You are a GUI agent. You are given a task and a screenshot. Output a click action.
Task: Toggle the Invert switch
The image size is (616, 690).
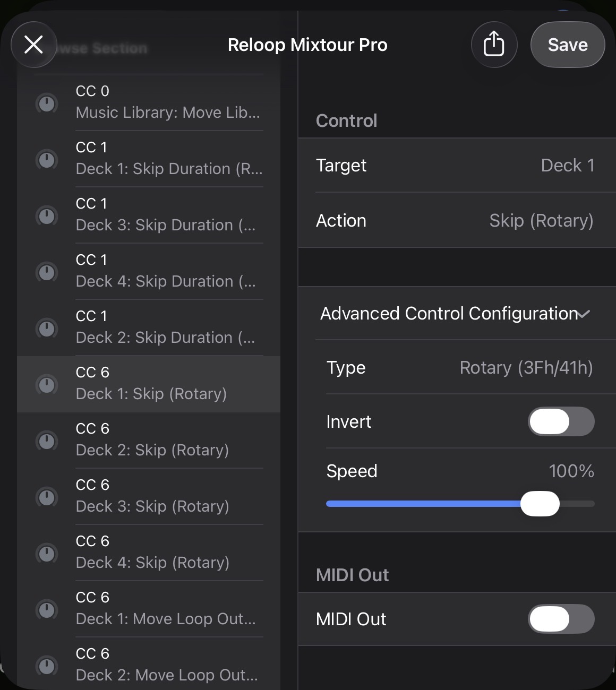click(561, 421)
